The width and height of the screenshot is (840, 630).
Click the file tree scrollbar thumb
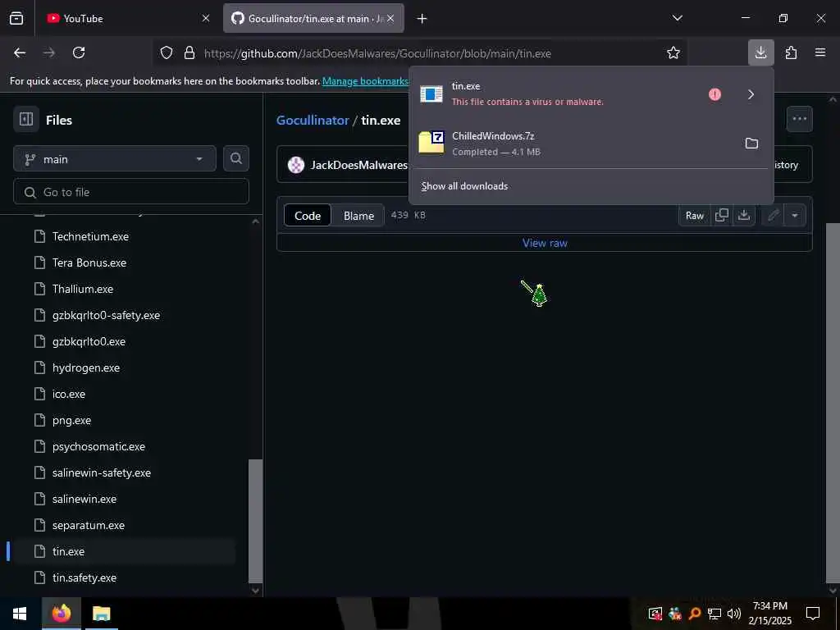256,521
